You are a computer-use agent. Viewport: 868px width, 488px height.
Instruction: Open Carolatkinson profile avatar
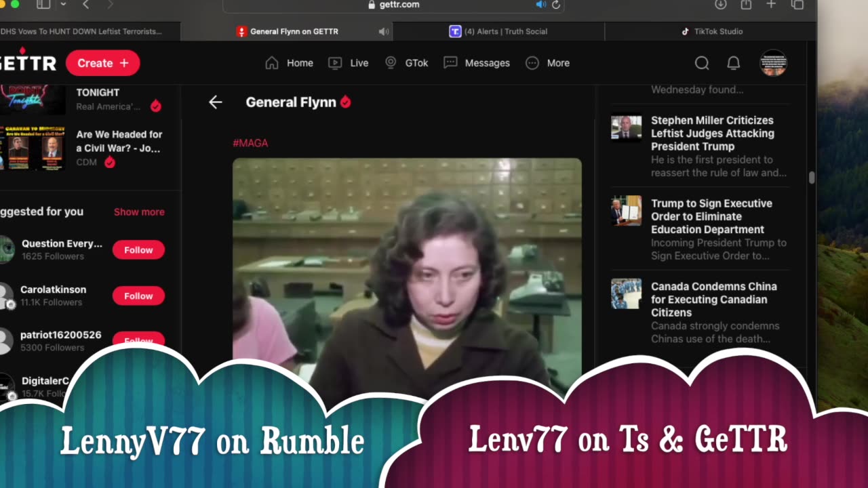(5, 296)
